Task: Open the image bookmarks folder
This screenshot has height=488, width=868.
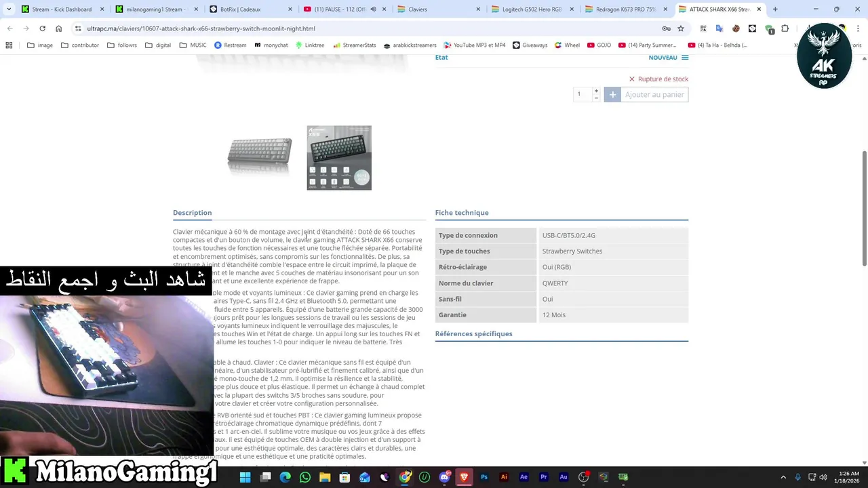Action: (39, 45)
